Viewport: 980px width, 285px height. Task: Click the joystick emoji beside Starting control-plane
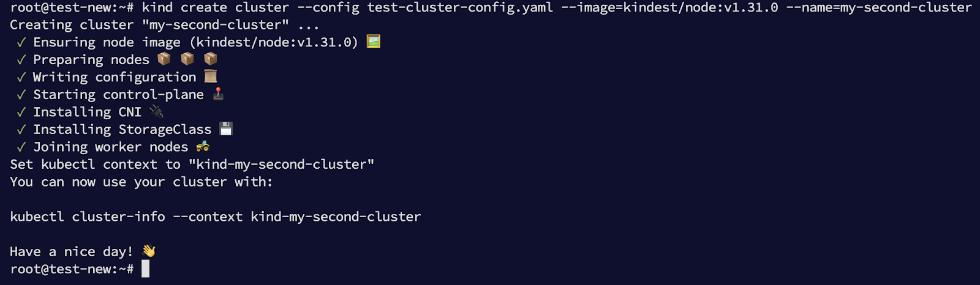pos(218,94)
